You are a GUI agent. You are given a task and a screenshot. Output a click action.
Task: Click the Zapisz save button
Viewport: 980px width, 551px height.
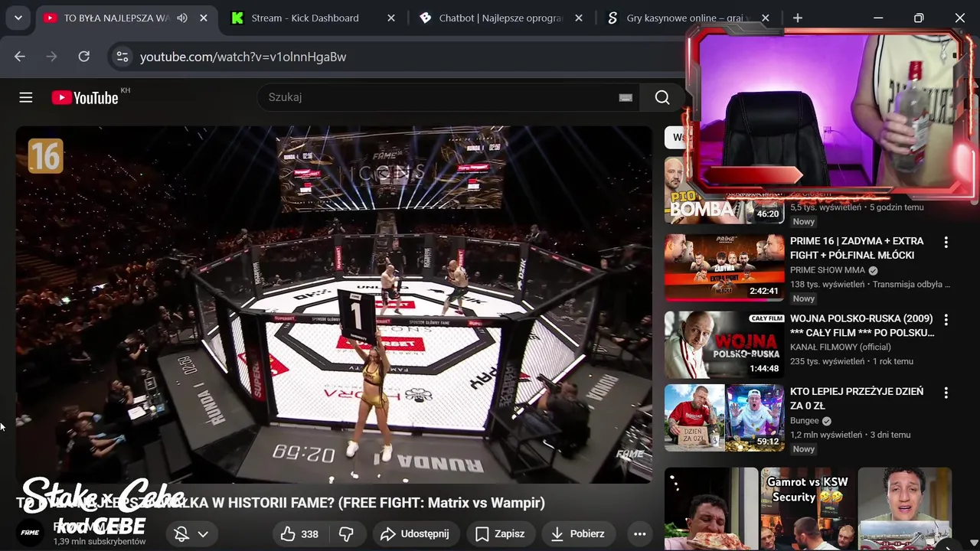(501, 533)
